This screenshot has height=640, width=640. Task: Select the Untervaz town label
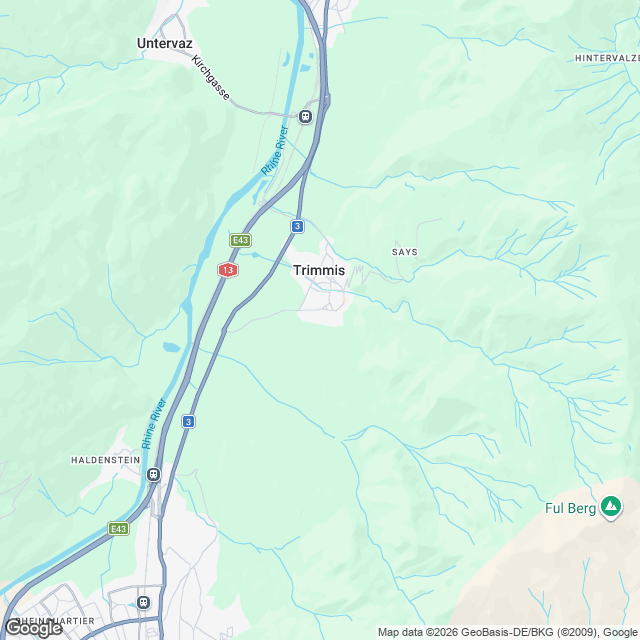pos(164,43)
